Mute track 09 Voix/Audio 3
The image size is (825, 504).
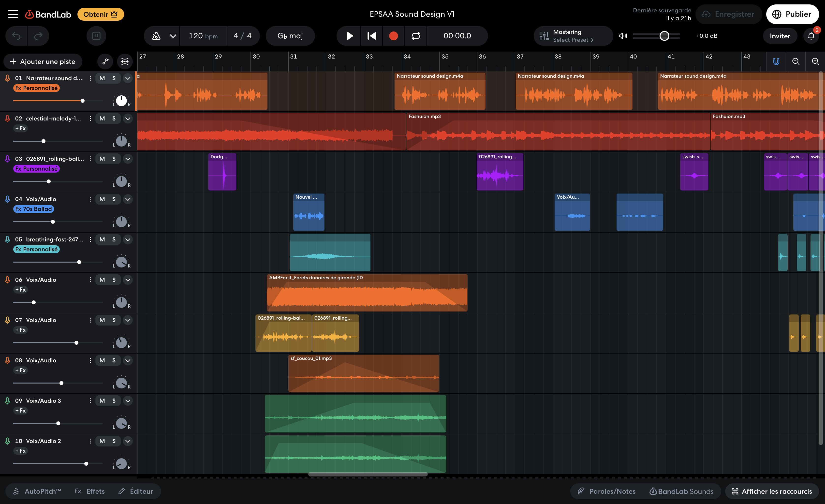102,401
